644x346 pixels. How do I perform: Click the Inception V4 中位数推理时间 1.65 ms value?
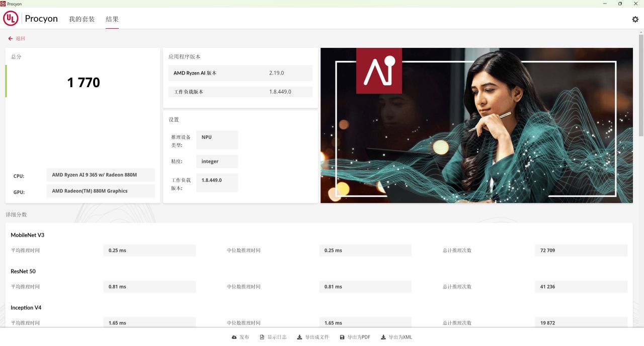coord(365,322)
